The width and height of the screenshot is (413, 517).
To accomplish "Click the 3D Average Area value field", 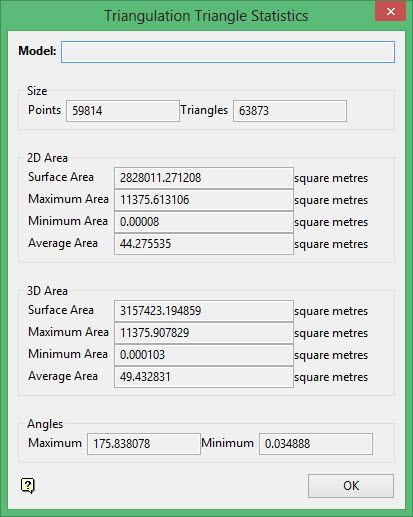I will point(204,377).
